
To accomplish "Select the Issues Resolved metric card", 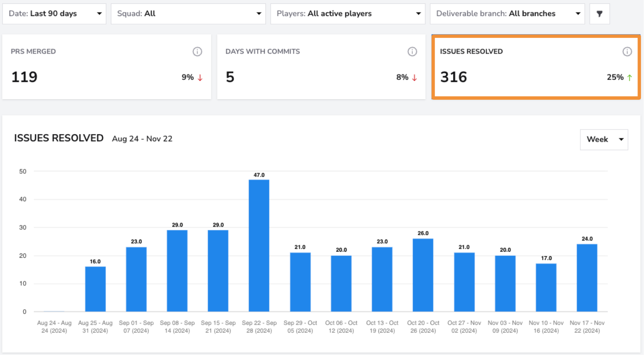I will (x=536, y=67).
